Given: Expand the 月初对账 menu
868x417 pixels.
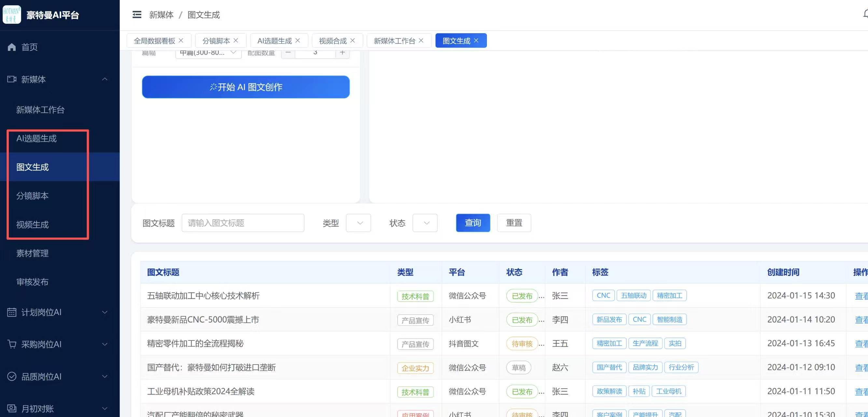Looking at the screenshot, I should tap(60, 408).
